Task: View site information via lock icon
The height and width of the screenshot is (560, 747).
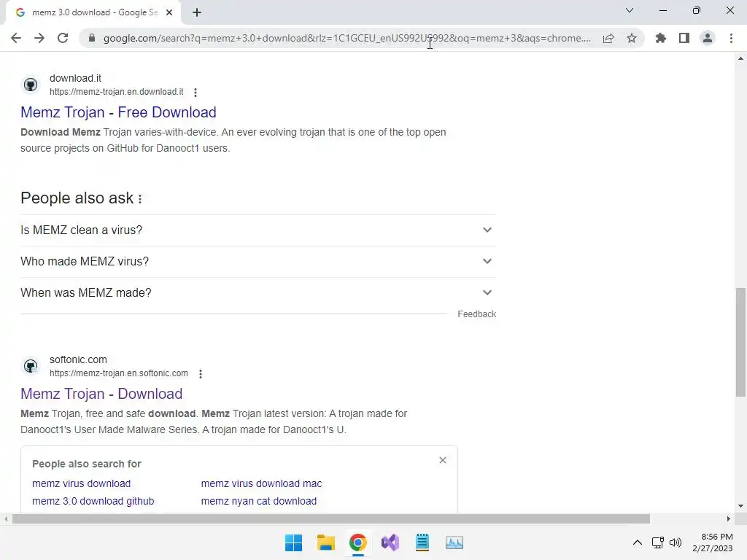Action: coord(92,38)
